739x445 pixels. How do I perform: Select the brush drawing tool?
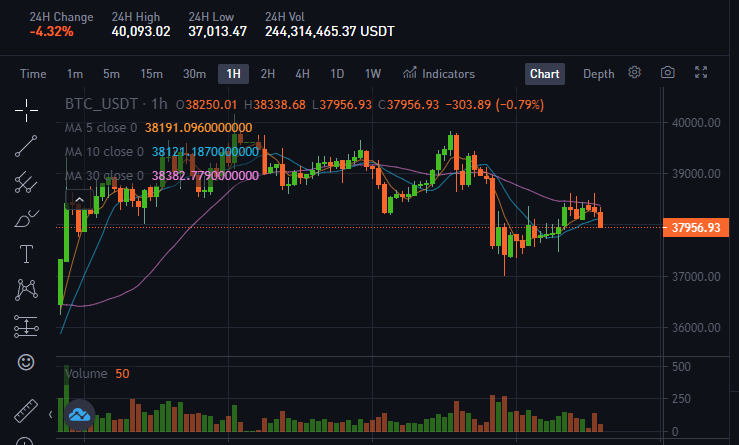tap(26, 219)
